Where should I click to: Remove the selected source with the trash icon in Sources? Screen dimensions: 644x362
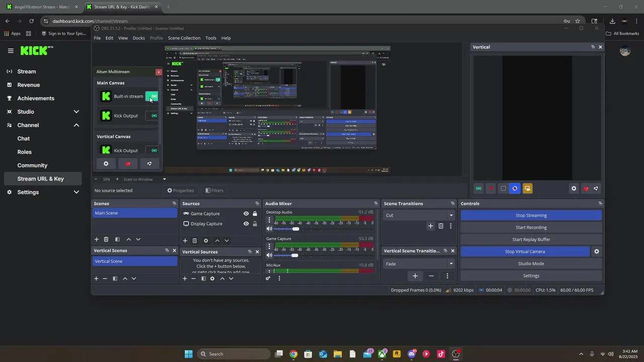click(195, 241)
